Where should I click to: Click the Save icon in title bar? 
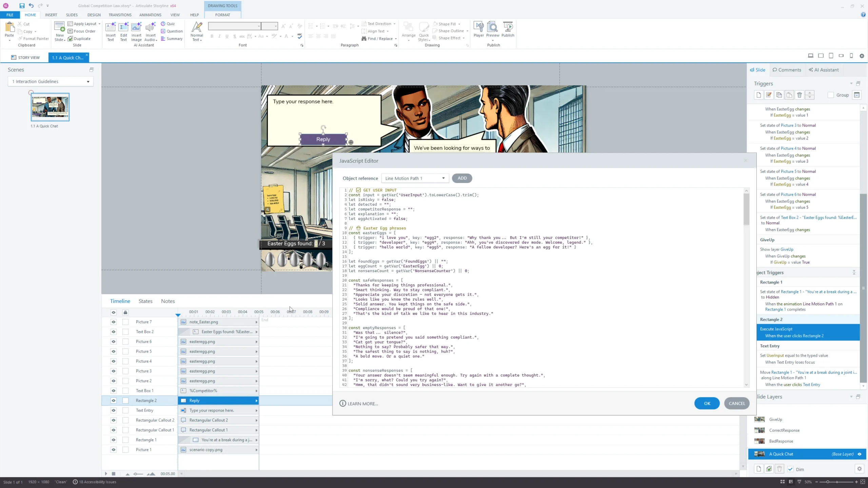tap(22, 5)
